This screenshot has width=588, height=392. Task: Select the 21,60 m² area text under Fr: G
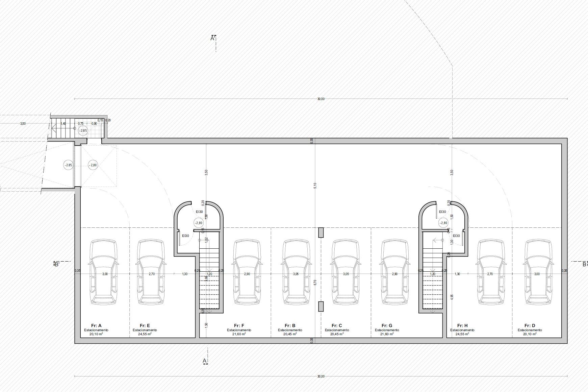coord(387,334)
